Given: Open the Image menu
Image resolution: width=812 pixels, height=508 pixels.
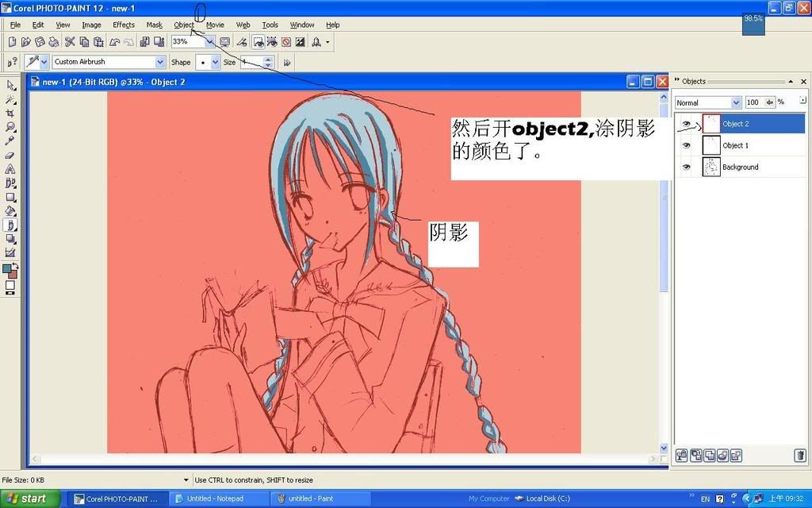Looking at the screenshot, I should pyautogui.click(x=92, y=25).
